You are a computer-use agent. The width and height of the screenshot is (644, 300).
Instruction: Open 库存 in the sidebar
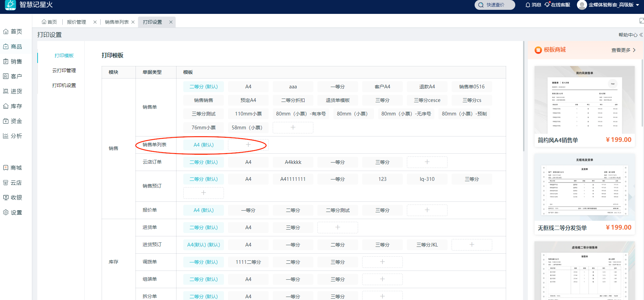click(x=13, y=106)
